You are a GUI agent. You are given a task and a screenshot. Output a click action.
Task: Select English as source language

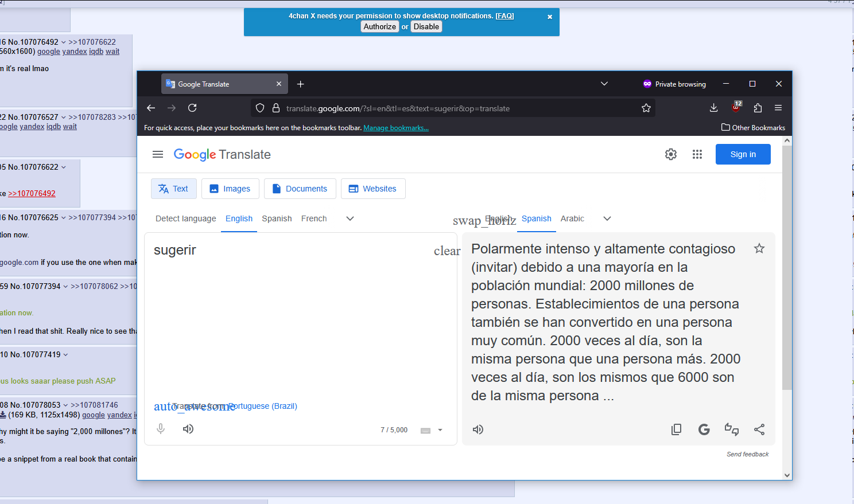239,218
